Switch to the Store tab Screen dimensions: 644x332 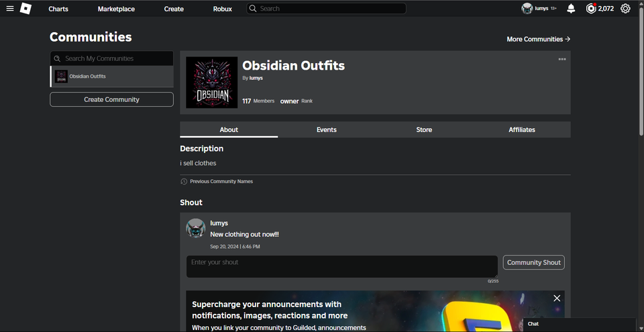(x=424, y=130)
